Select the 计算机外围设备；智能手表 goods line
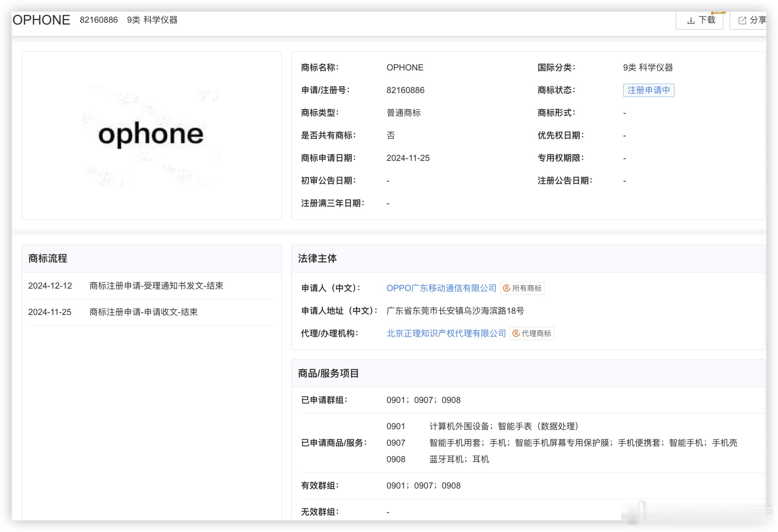Screen dimensions: 778x532 tap(503, 426)
